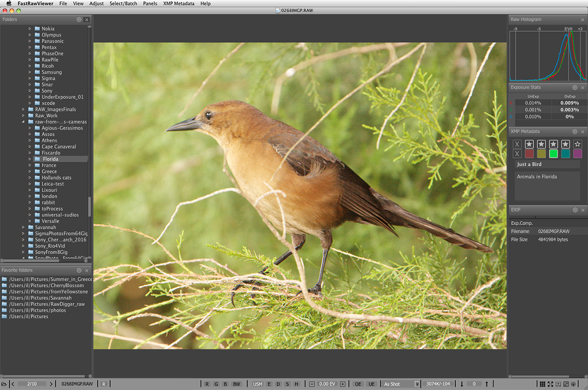Screen dimensions: 588x390
Task: Open Exposure Stats panel settings gear
Action: point(575,88)
